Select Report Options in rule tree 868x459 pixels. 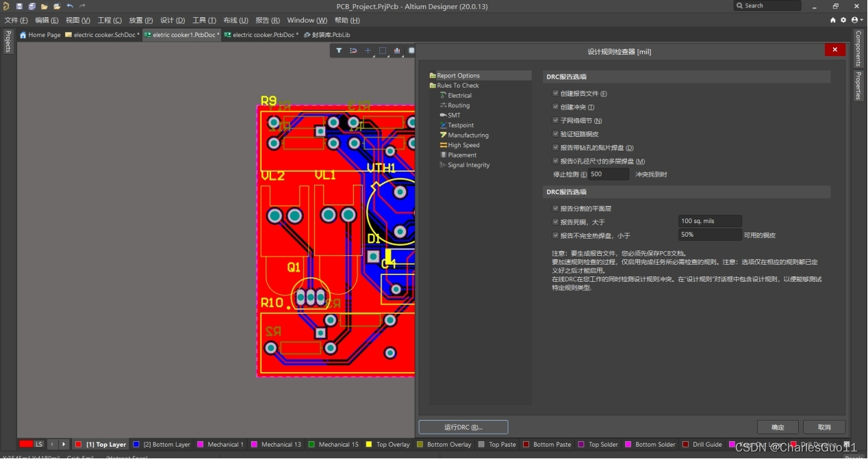458,75
